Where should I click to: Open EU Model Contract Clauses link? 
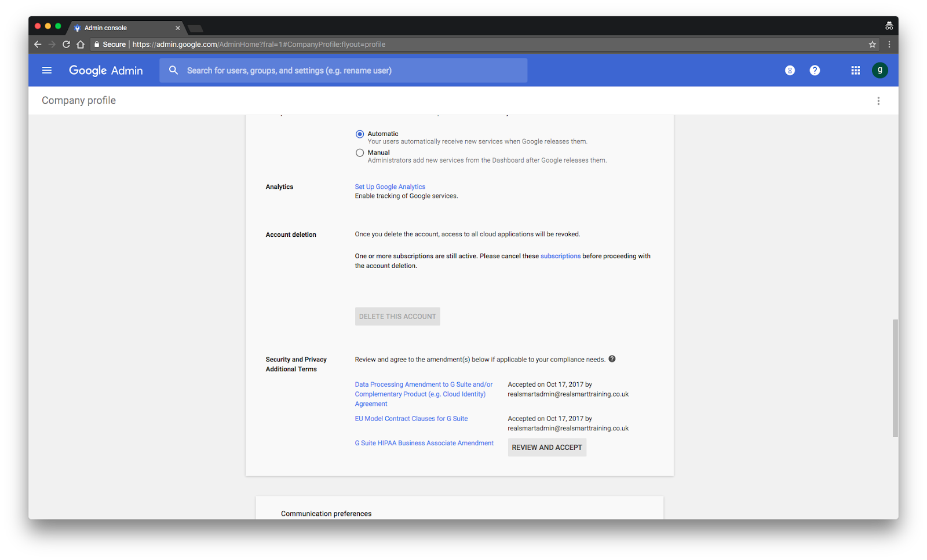(411, 419)
